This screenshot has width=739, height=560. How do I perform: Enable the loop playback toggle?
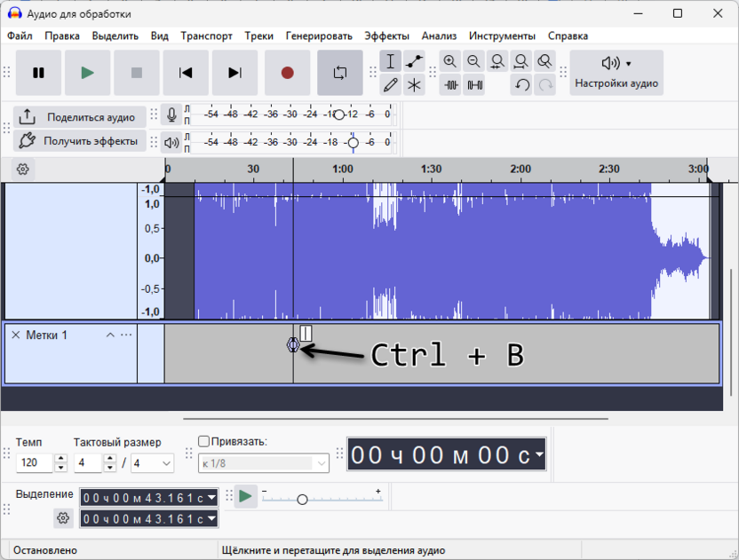pos(338,73)
